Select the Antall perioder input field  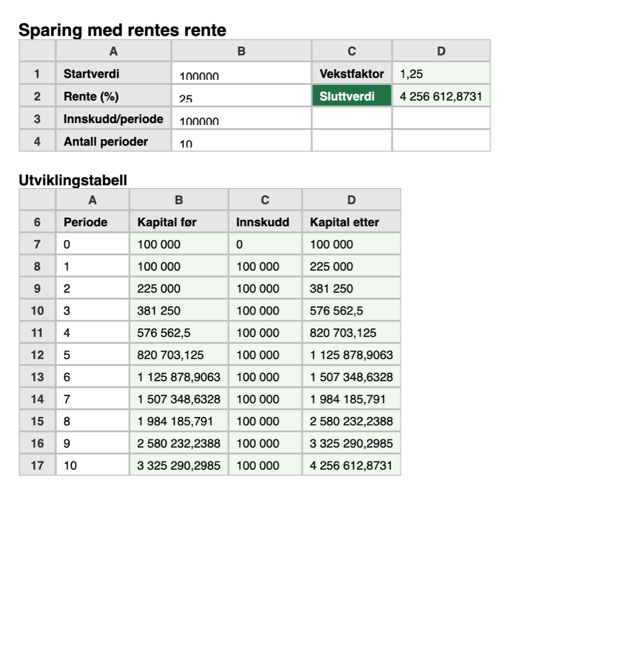241,141
